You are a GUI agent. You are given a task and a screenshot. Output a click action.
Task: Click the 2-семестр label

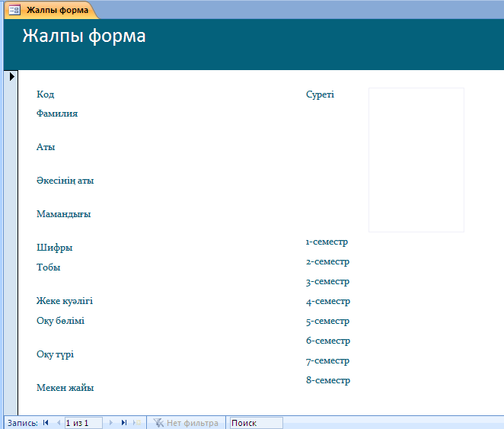coord(327,262)
